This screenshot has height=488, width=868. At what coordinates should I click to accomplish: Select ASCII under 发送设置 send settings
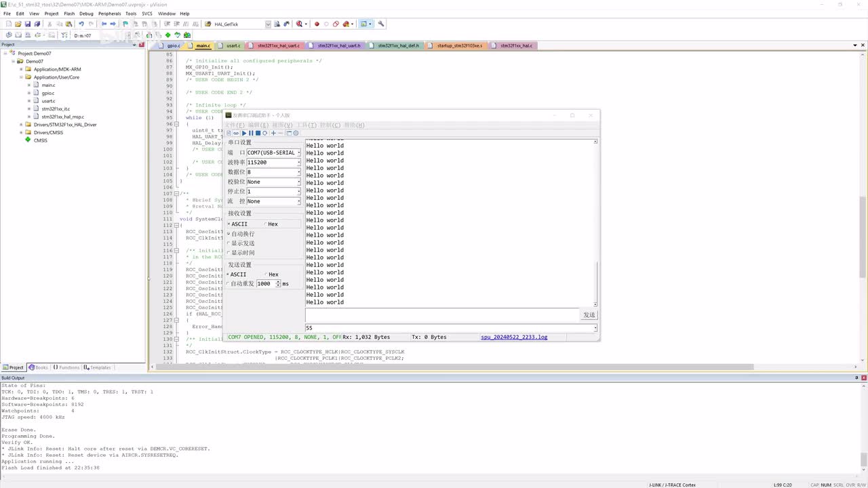[x=238, y=274]
